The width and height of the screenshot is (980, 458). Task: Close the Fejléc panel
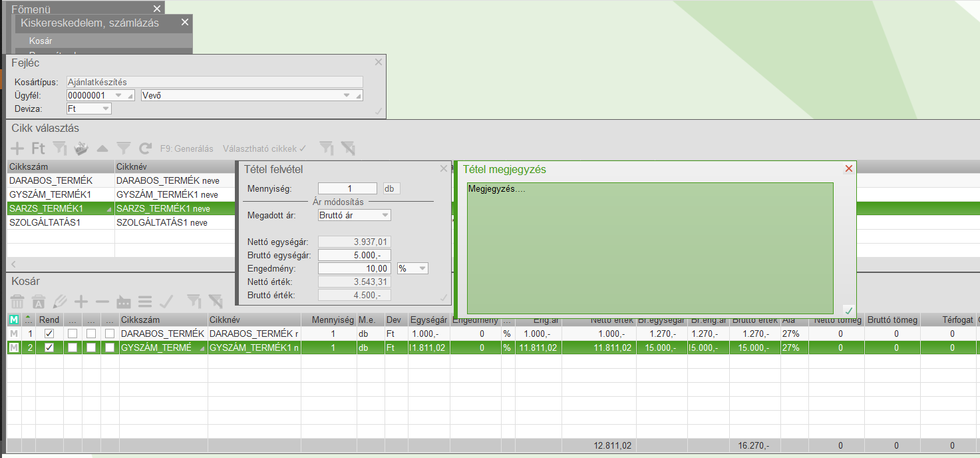click(379, 62)
